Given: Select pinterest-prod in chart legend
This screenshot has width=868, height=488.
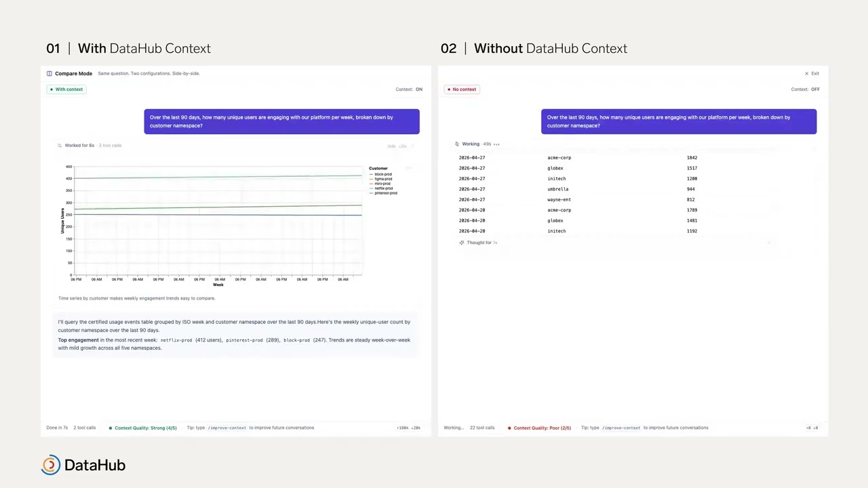Looking at the screenshot, I should tap(383, 193).
